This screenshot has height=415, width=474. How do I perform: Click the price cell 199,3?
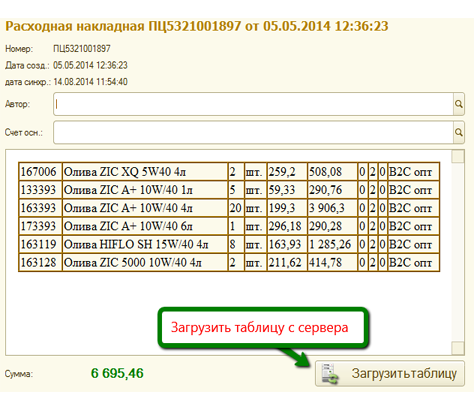click(x=287, y=208)
